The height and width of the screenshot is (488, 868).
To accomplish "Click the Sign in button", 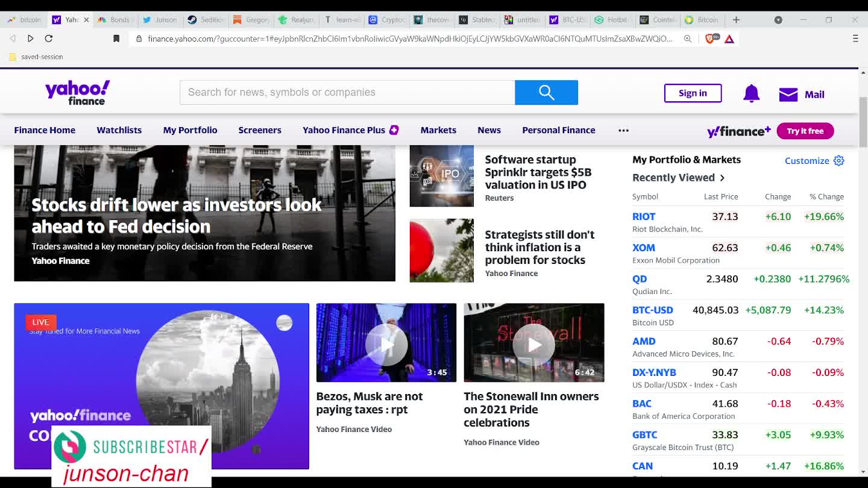I will tap(693, 93).
